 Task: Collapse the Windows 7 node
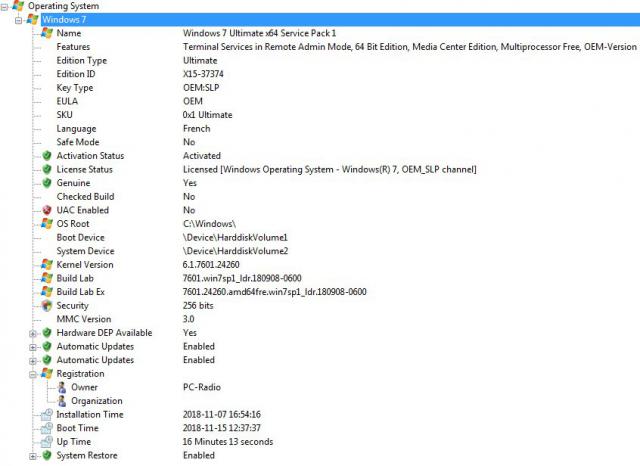[x=18, y=20]
